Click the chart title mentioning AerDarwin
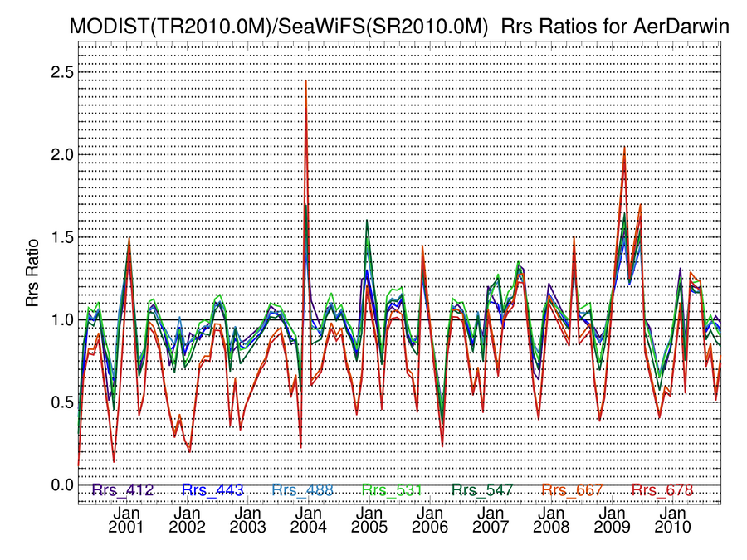The image size is (747, 560). (x=399, y=27)
